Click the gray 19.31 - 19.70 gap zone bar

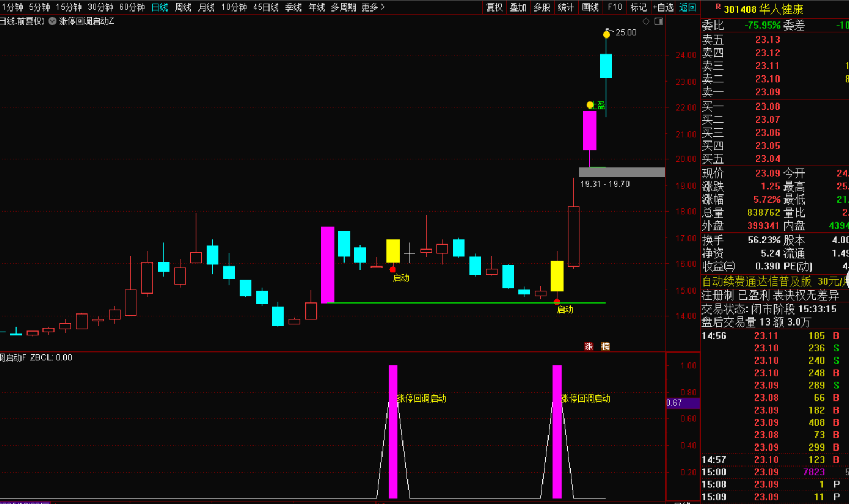click(x=622, y=172)
